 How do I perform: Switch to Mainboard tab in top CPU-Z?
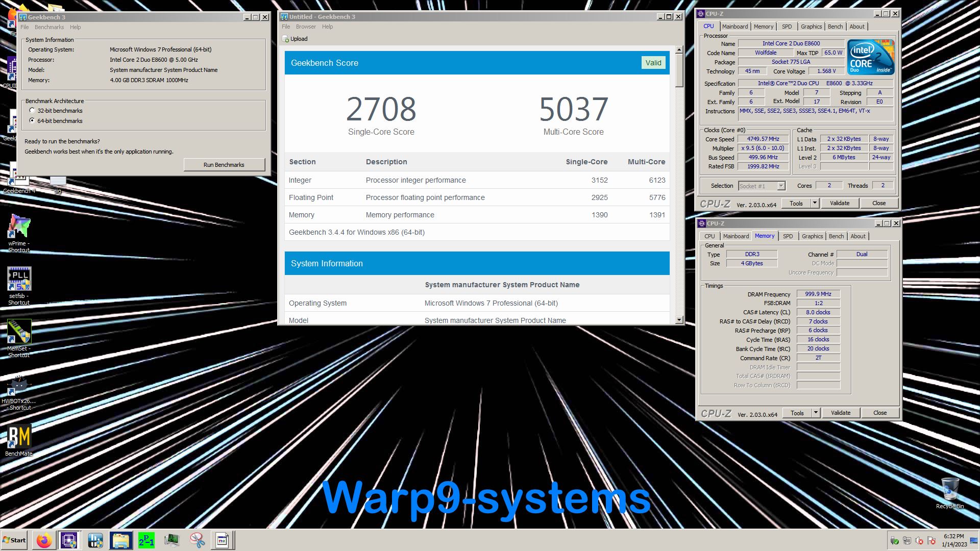click(x=735, y=27)
